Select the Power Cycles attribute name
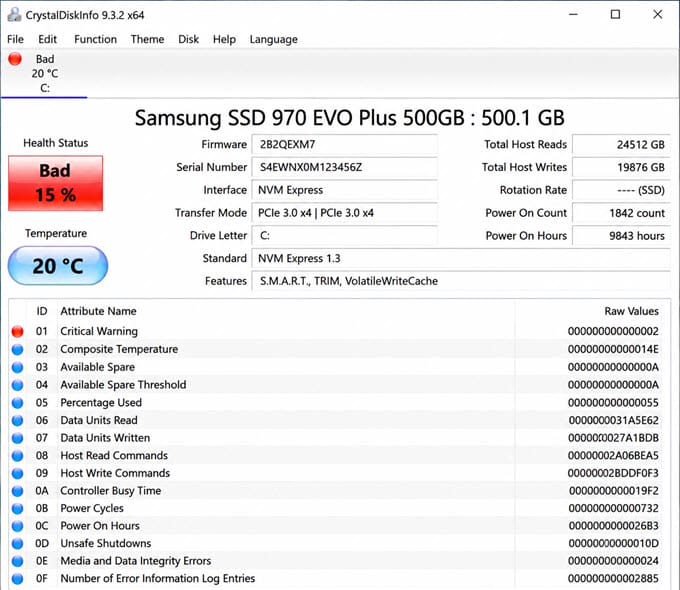The width and height of the screenshot is (680, 590). tap(92, 508)
